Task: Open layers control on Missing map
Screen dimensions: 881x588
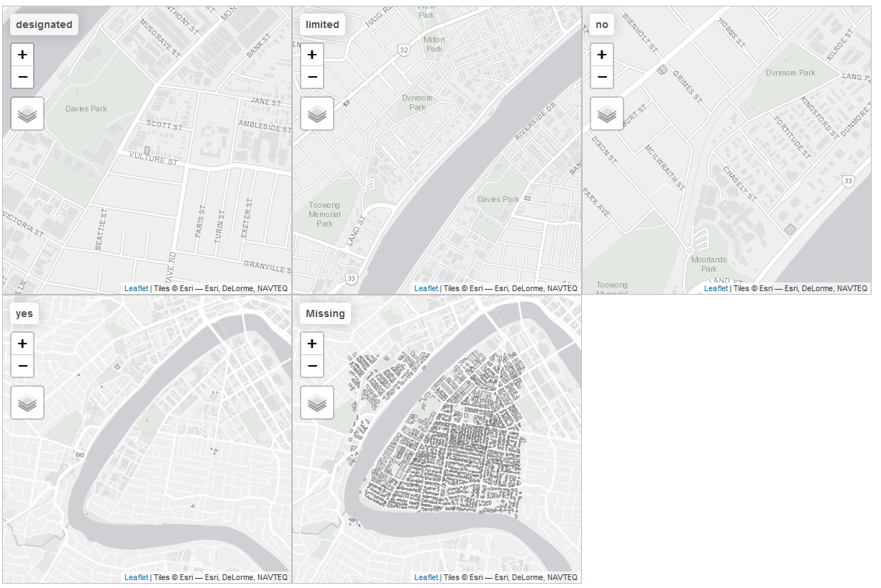Action: 316,403
